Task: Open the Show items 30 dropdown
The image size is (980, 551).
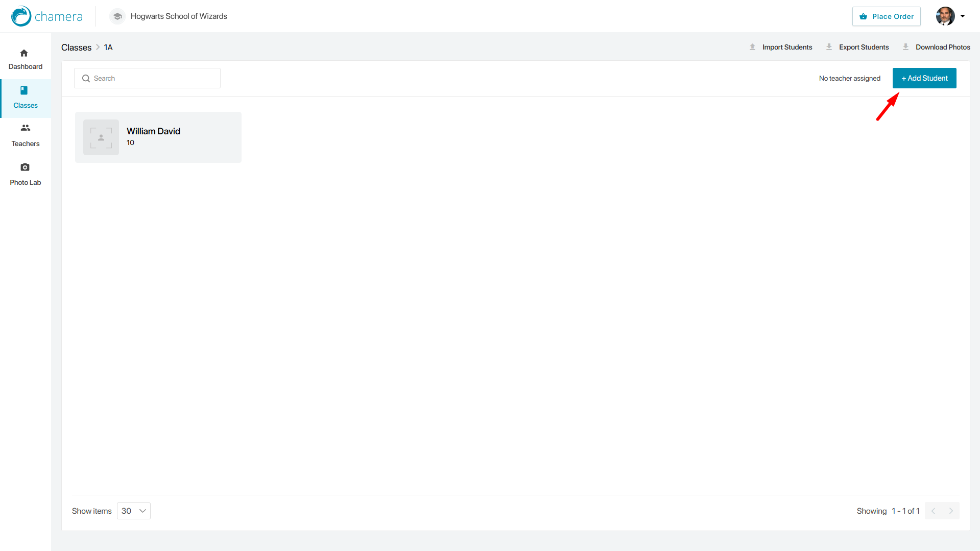Action: pyautogui.click(x=134, y=511)
